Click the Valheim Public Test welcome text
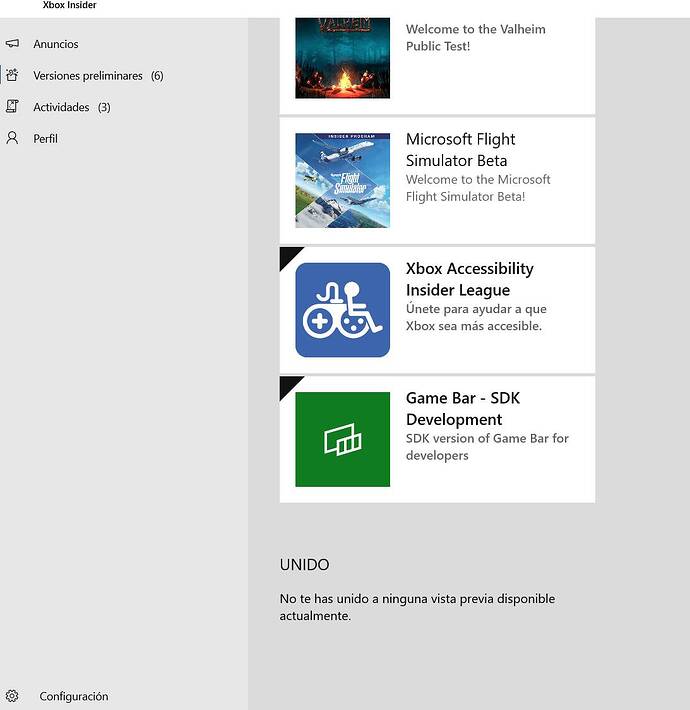 475,38
